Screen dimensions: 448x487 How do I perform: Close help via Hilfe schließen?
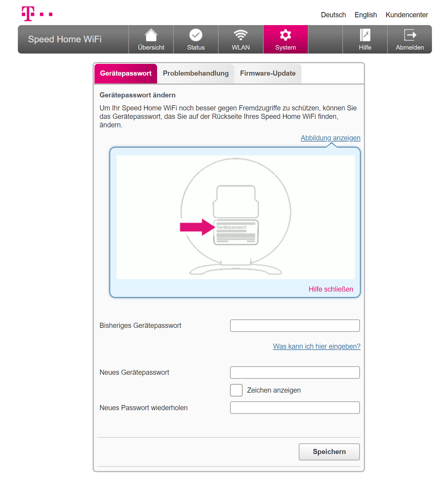tap(331, 289)
